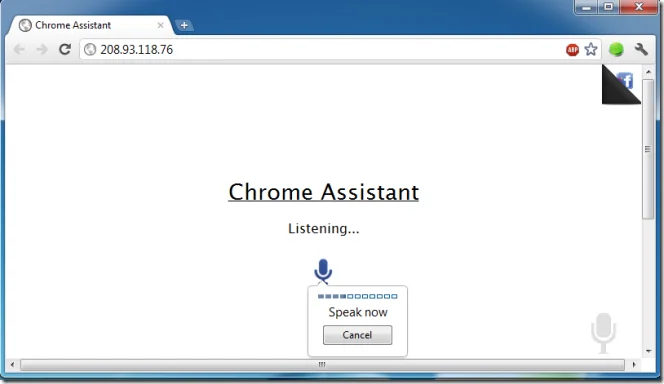This screenshot has width=664, height=384.
Task: Click the vertical scrollbar thumb
Action: pyautogui.click(x=648, y=149)
